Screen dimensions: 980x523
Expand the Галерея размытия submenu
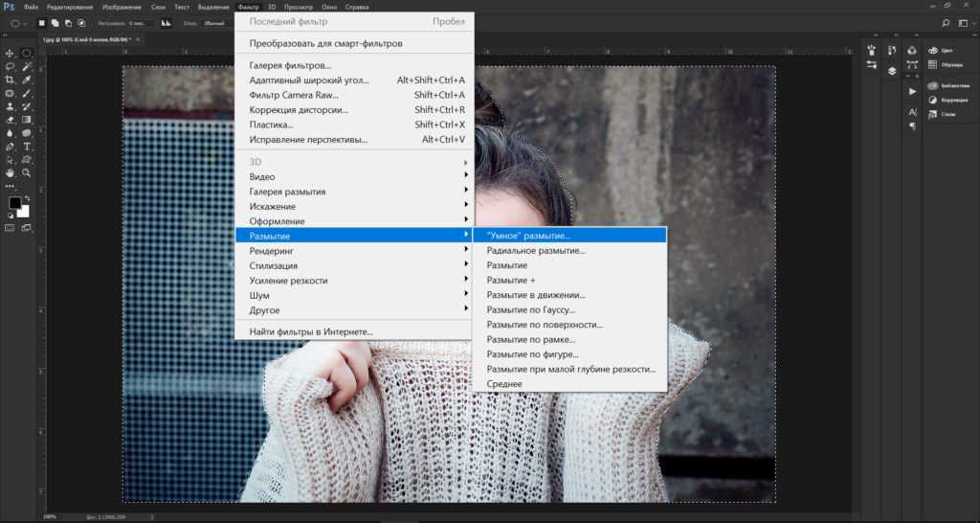354,192
